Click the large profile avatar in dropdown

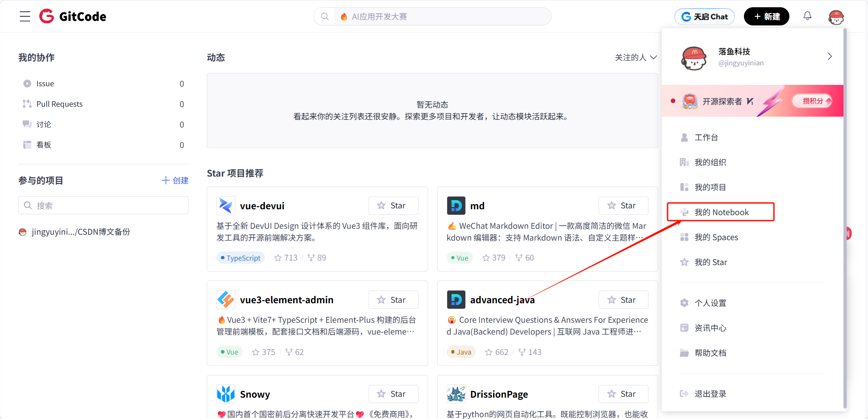pyautogui.click(x=694, y=58)
